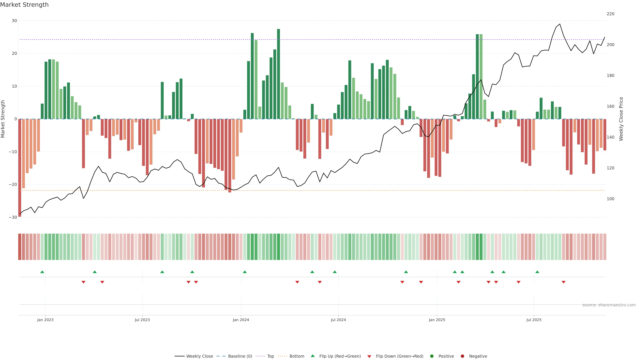Screen dimensions: 644x362
Task: Click the dark red leftmost heatmap strip cell
Action: point(19,247)
